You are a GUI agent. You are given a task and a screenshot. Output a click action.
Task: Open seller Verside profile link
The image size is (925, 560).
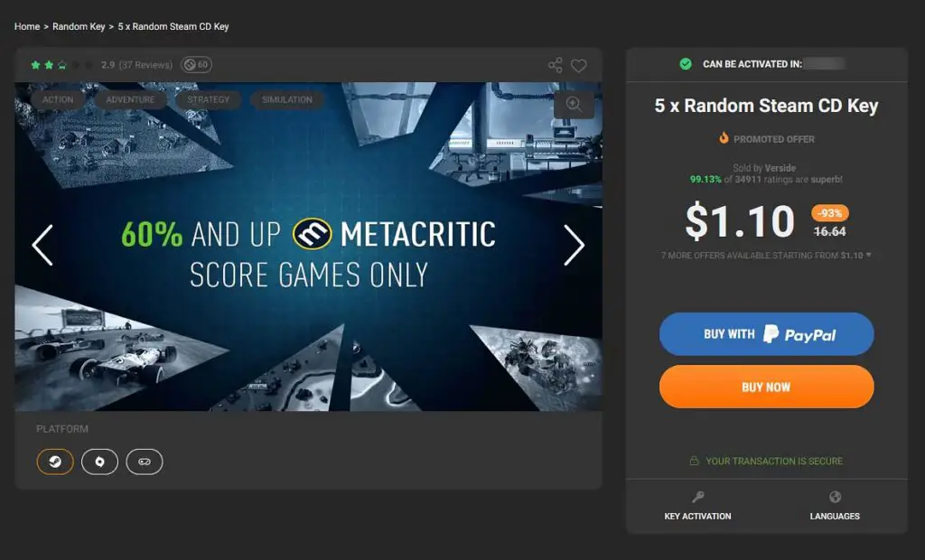[780, 168]
